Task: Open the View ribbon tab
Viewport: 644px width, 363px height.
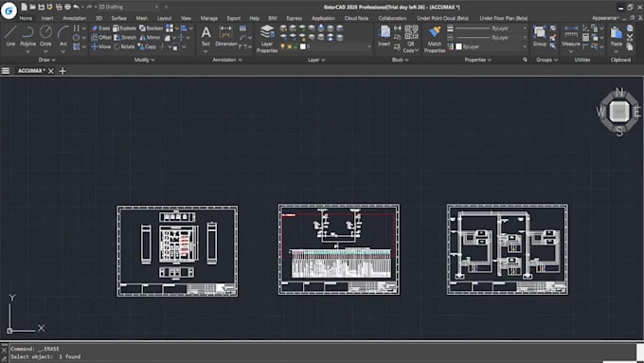Action: coord(186,18)
